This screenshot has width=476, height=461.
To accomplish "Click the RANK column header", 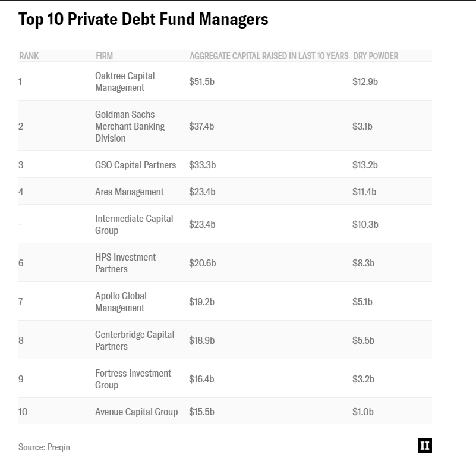I will [29, 56].
